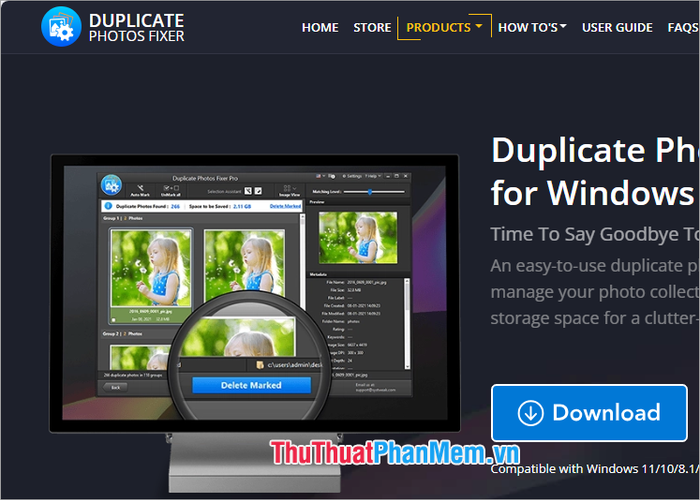The width and height of the screenshot is (700, 500).
Task: Click the 'An easy-to-use duplicate' description line
Action: tap(595, 266)
